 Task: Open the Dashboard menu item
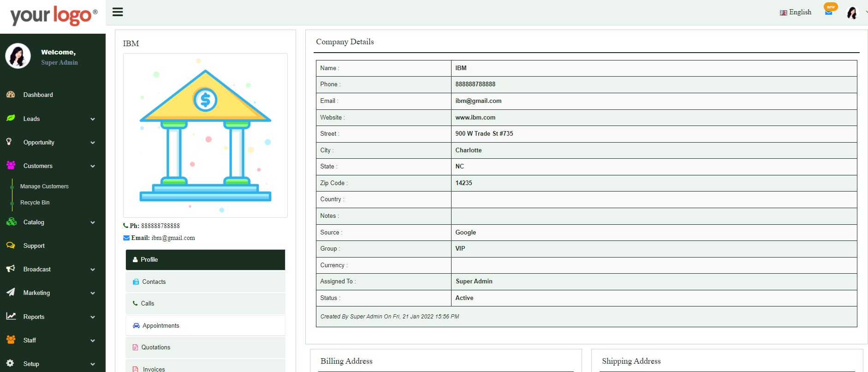[x=53, y=95]
